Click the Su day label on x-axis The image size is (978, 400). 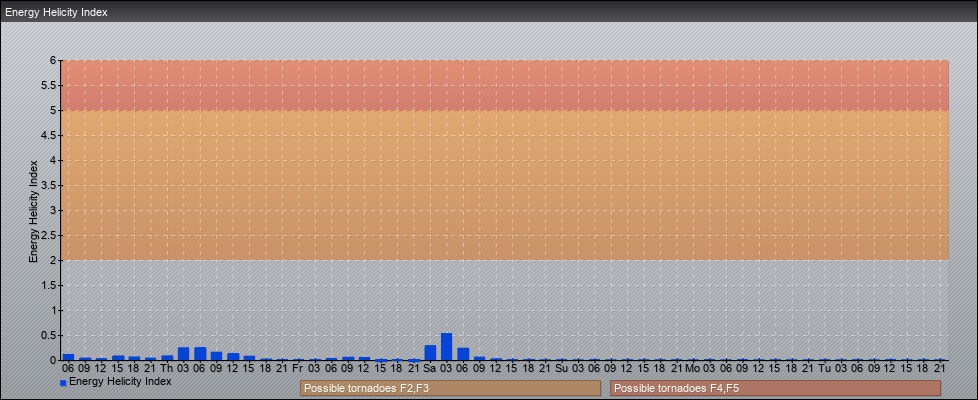coord(561,368)
